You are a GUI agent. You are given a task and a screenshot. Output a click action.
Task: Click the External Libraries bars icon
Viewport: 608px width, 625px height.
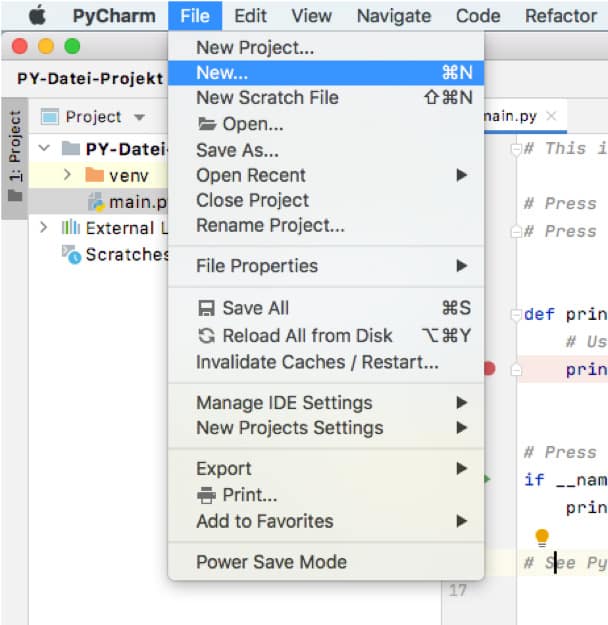(71, 228)
